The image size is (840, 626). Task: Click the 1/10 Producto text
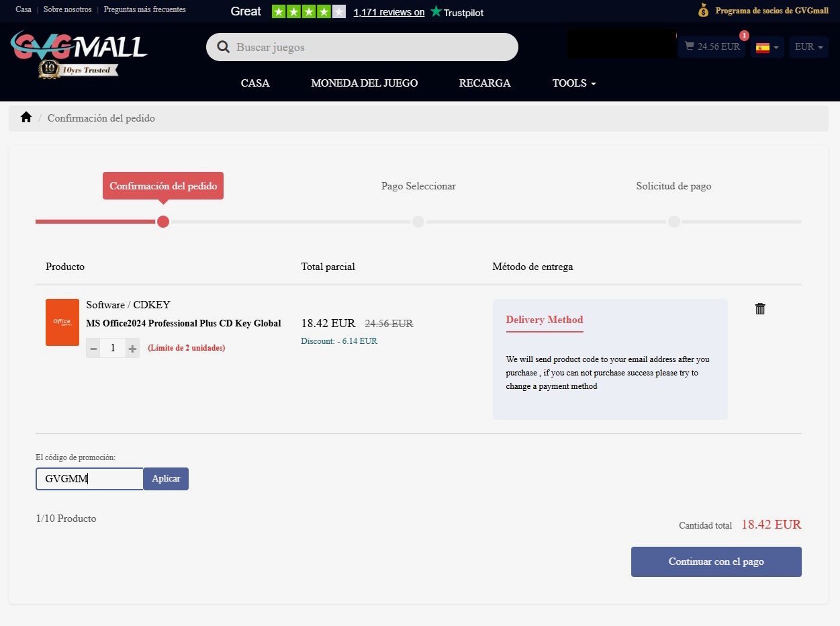(x=66, y=519)
